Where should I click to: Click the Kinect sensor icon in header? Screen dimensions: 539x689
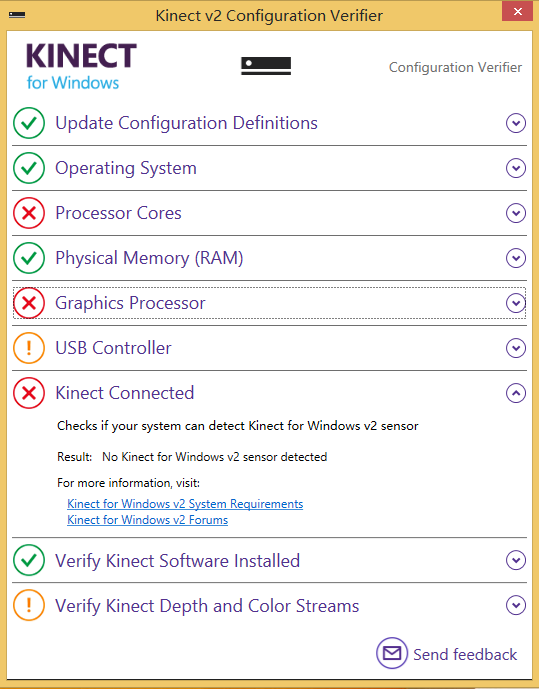coord(266,66)
